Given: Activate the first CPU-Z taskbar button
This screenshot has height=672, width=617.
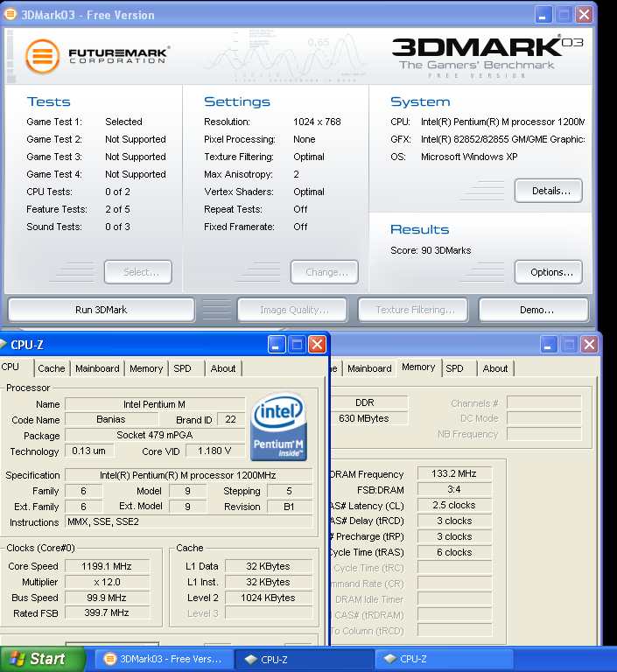Looking at the screenshot, I should coord(305,659).
